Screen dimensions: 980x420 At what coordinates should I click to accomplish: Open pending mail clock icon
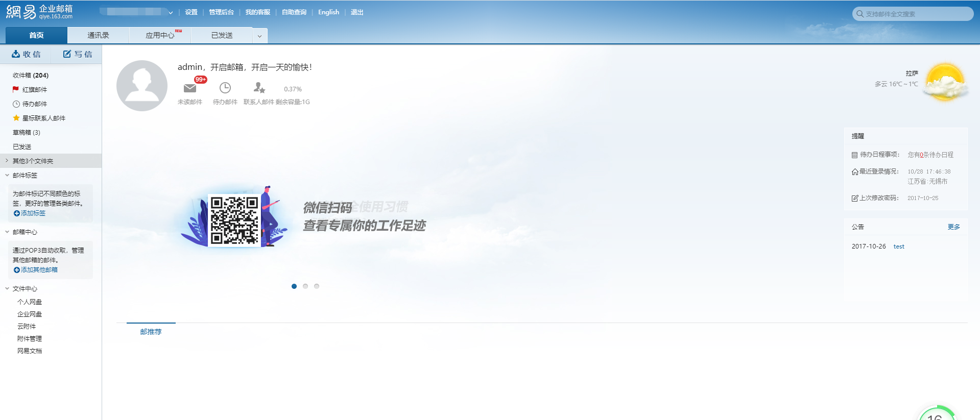225,88
